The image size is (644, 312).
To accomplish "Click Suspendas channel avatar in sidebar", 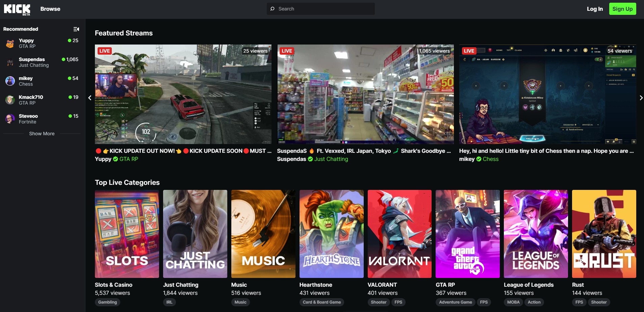I will click(10, 62).
